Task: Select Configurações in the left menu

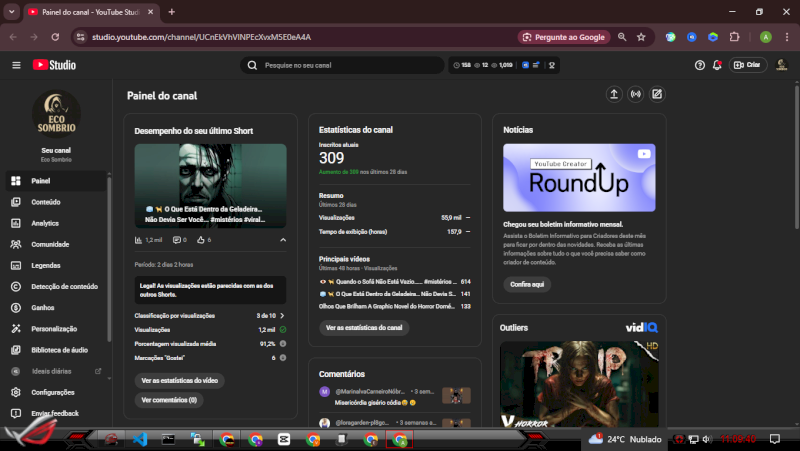Action: pos(52,392)
